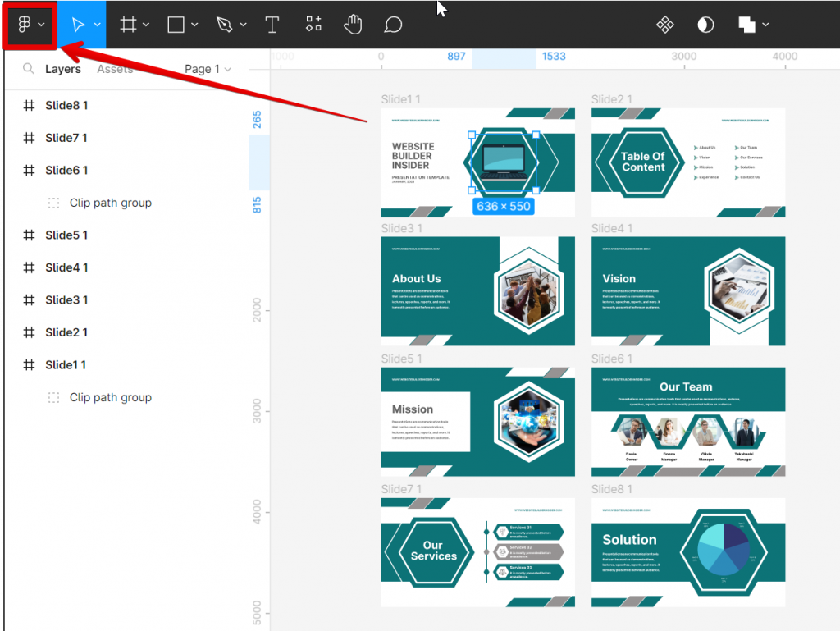Switch to the Assets tab
Image resolution: width=840 pixels, height=631 pixels.
coord(114,69)
